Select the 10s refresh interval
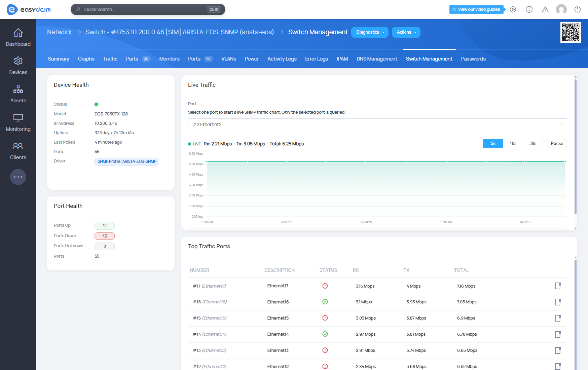The width and height of the screenshot is (588, 370). point(513,144)
